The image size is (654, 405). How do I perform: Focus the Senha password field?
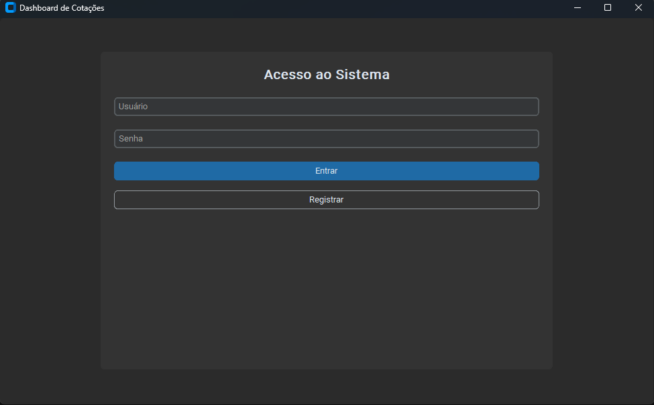(x=326, y=138)
